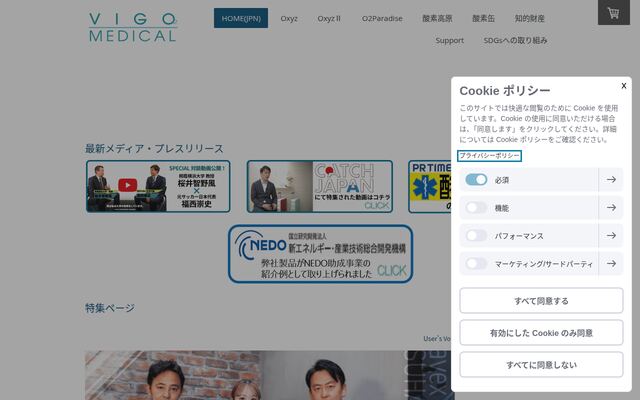This screenshot has width=640, height=400.
Task: Click the VIGO MEDICAL logo
Action: [x=133, y=27]
